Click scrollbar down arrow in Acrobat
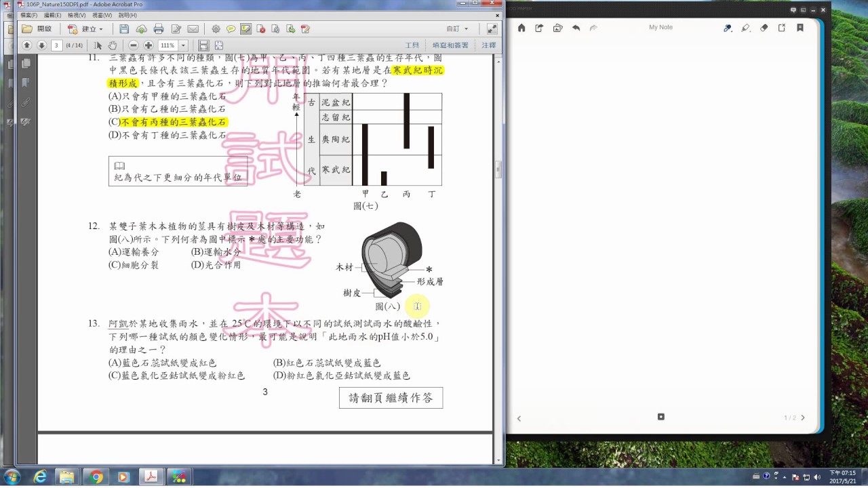The width and height of the screenshot is (868, 488). click(x=498, y=461)
